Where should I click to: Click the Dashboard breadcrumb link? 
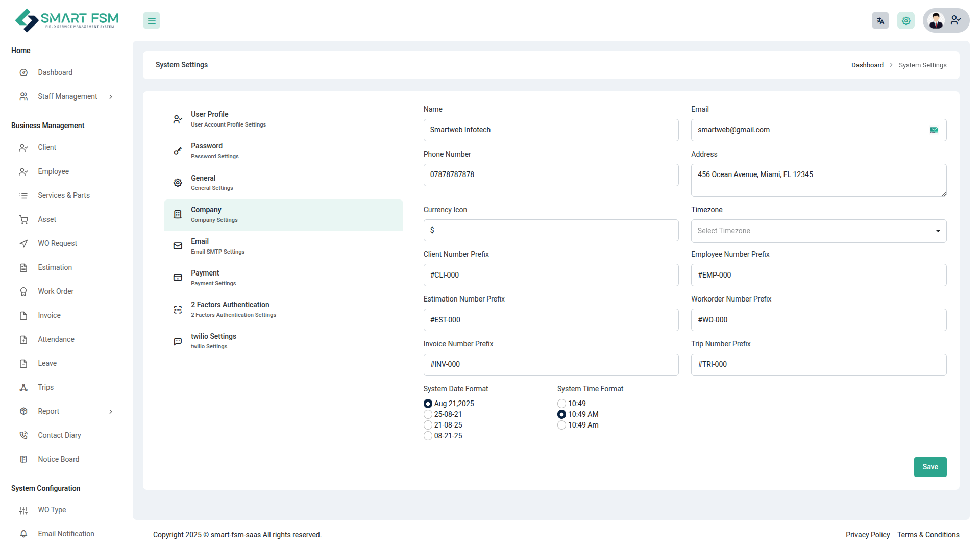pos(867,65)
